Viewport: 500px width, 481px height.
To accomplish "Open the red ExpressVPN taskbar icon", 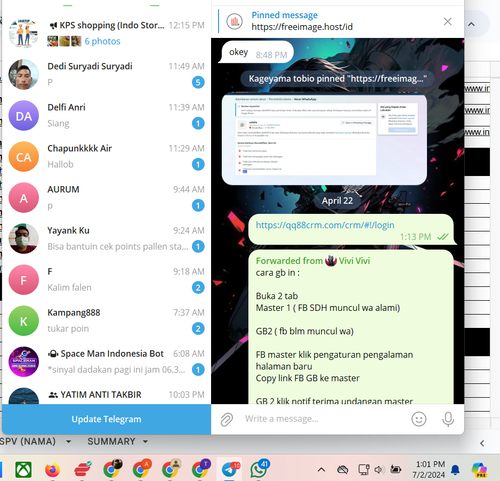I will (82, 469).
